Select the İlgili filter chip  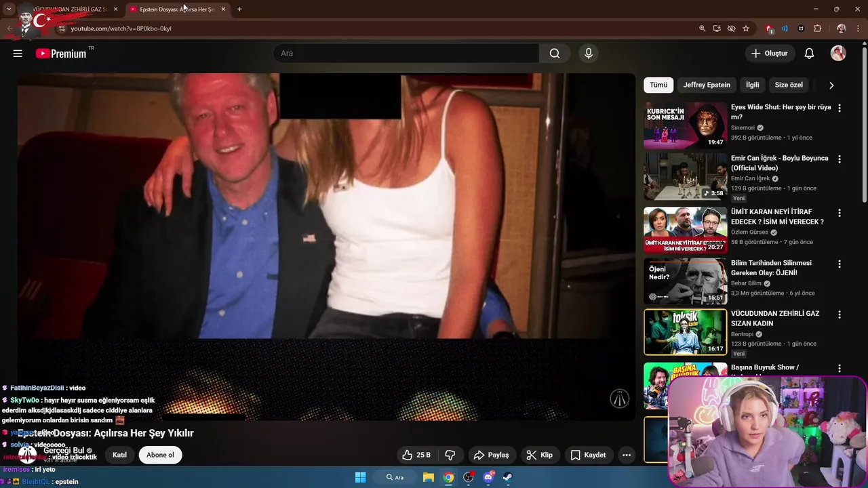click(753, 85)
